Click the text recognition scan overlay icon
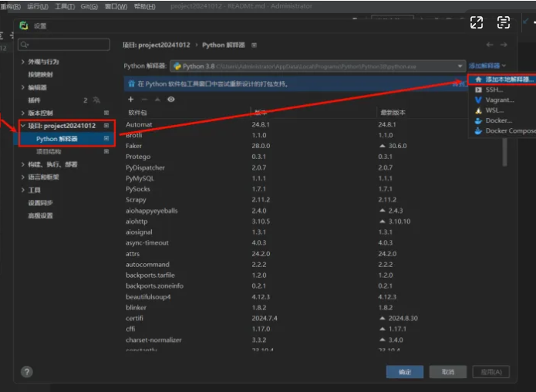 (503, 22)
